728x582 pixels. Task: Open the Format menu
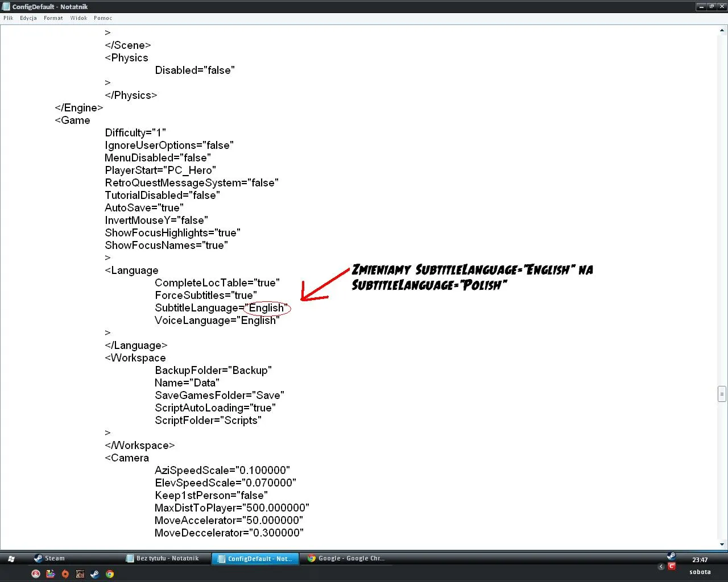click(x=53, y=18)
